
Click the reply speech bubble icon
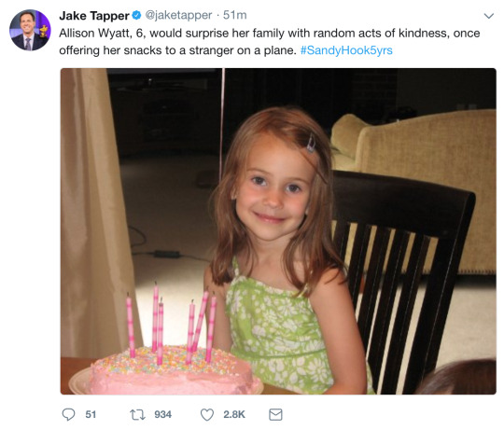coord(68,414)
